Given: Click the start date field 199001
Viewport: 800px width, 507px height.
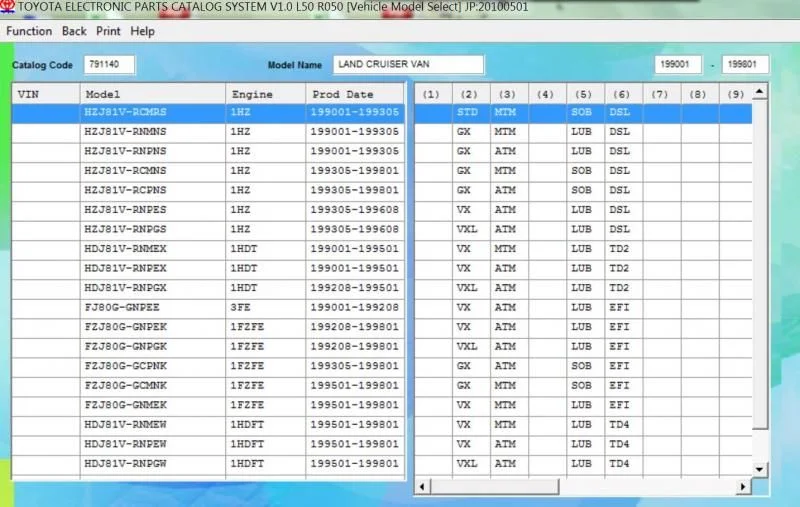Looking at the screenshot, I should tap(678, 65).
